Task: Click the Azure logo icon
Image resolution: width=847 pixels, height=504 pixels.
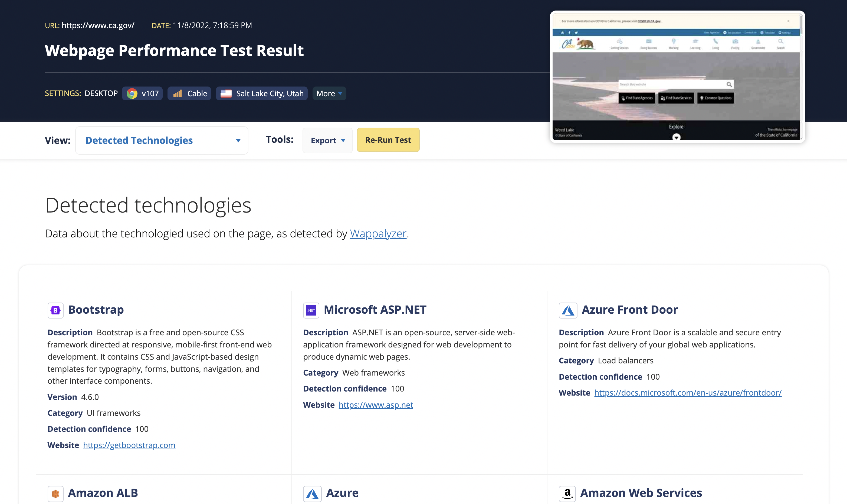Action: pyautogui.click(x=312, y=493)
